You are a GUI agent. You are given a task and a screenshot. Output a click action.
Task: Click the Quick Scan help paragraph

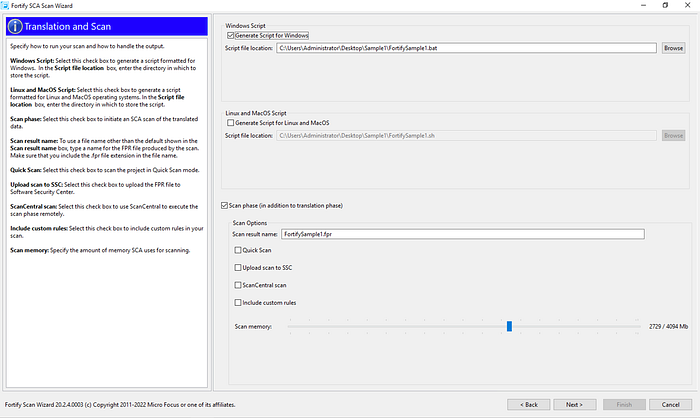[x=105, y=170]
